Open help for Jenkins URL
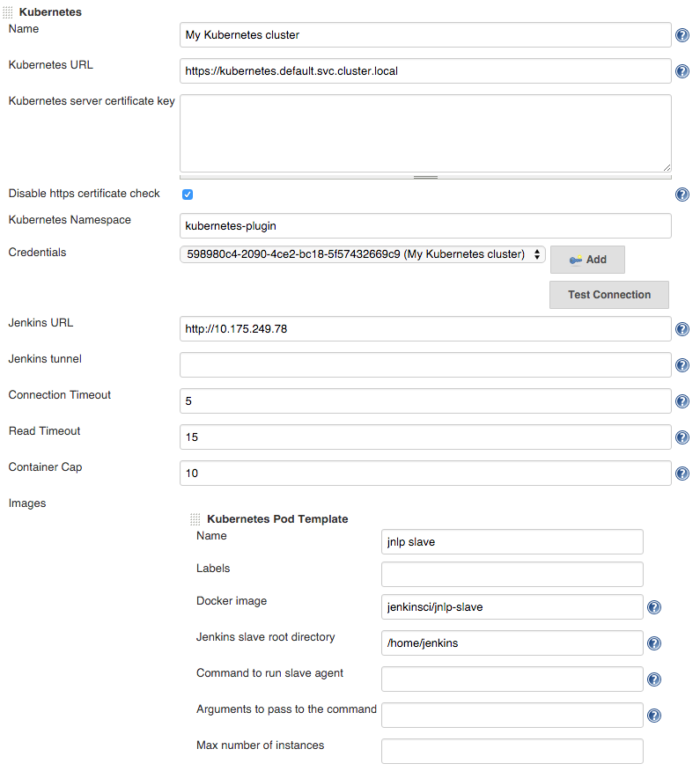Viewport: 700px width, 771px height. click(x=682, y=329)
